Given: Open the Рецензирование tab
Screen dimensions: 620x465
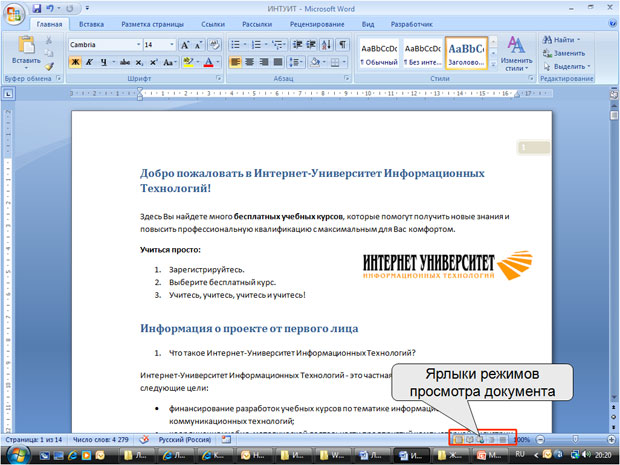Looking at the screenshot, I should pos(317,24).
